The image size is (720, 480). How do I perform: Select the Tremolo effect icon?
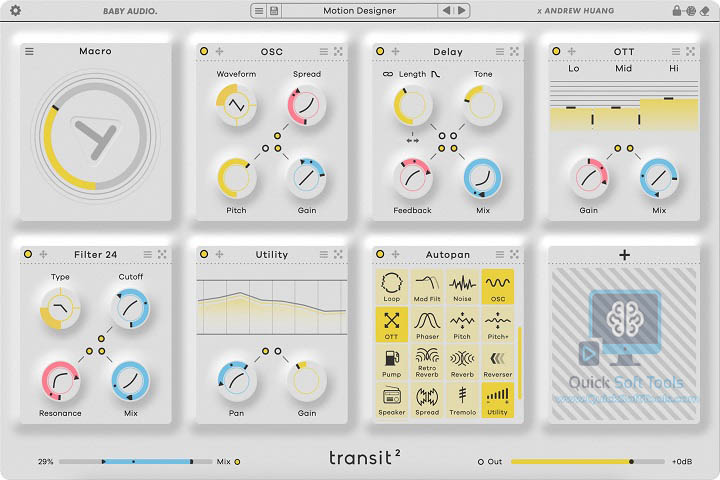pos(462,400)
